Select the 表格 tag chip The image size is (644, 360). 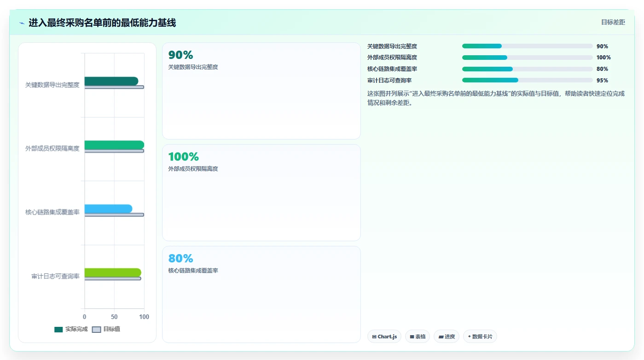(x=418, y=337)
